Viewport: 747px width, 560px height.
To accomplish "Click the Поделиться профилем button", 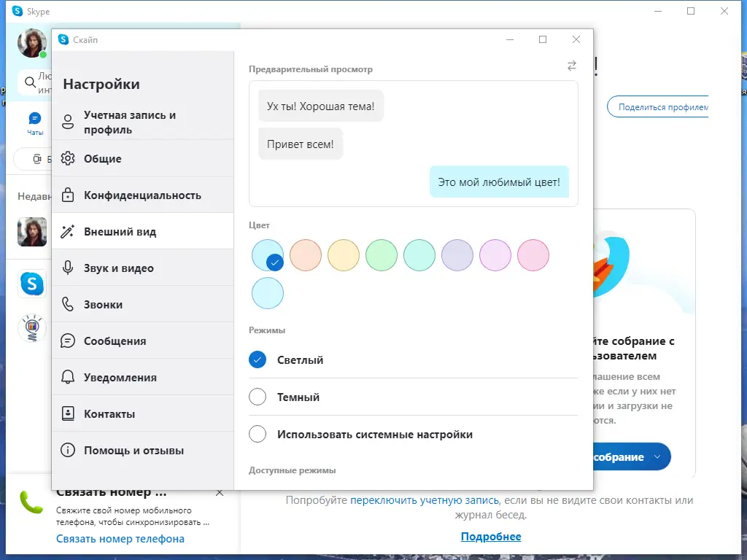I will point(658,107).
